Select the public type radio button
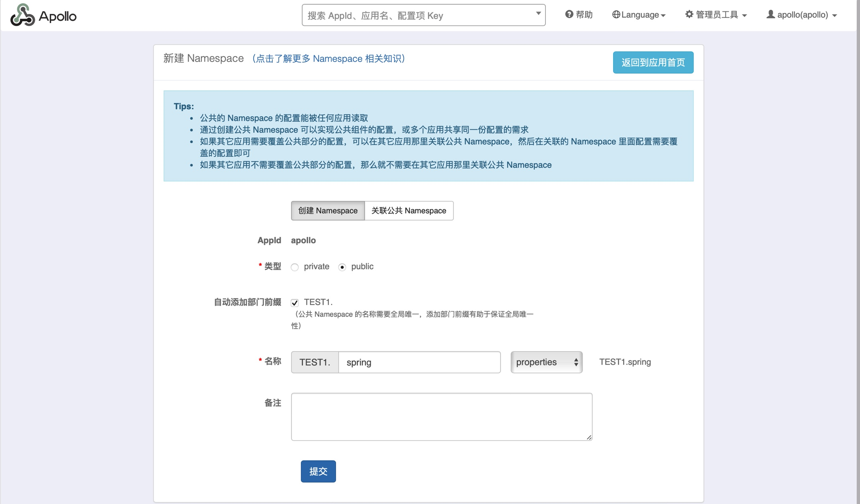Viewport: 860px width, 504px height. [342, 267]
